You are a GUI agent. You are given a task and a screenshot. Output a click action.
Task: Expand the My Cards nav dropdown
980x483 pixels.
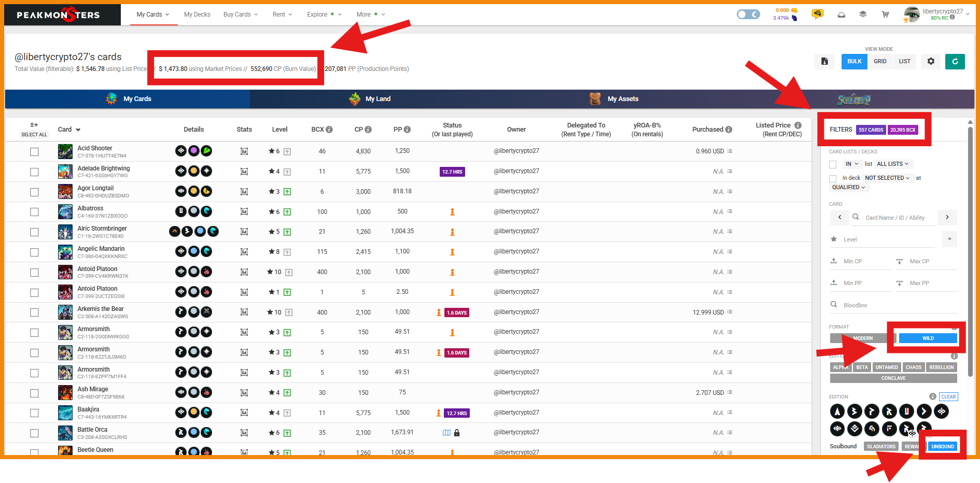click(153, 15)
